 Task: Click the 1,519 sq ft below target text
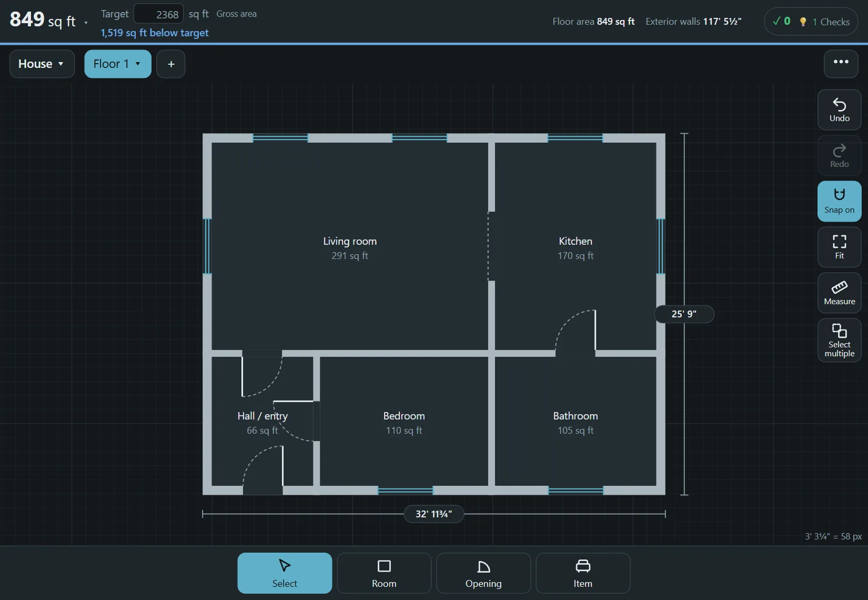pos(155,33)
